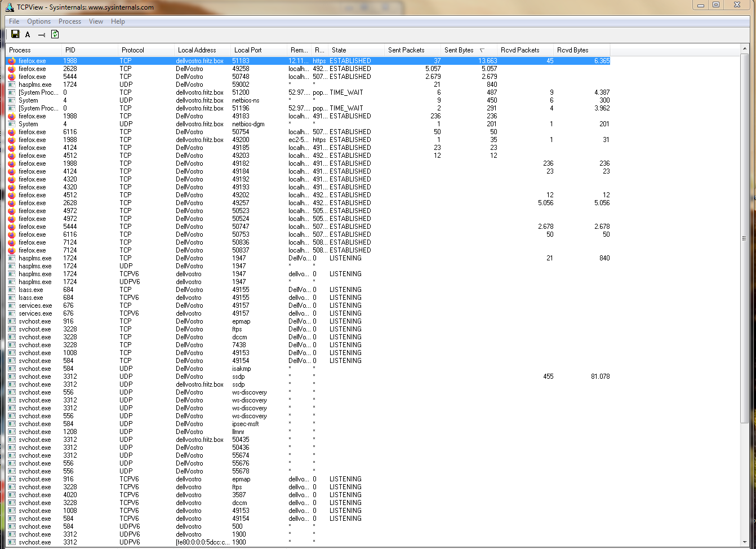Click Firefox icon on local port 49183 row
Image resolution: width=756 pixels, height=549 pixels.
[x=12, y=116]
